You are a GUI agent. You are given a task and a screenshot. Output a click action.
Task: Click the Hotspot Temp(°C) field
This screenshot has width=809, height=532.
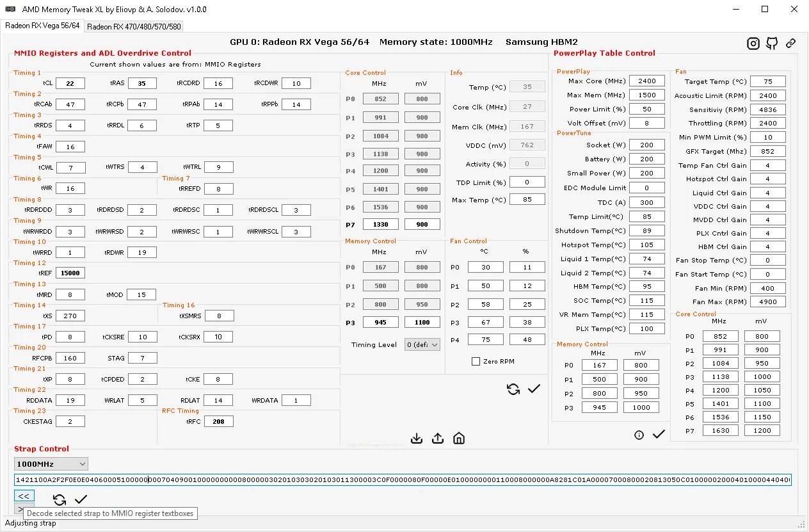[x=647, y=245]
